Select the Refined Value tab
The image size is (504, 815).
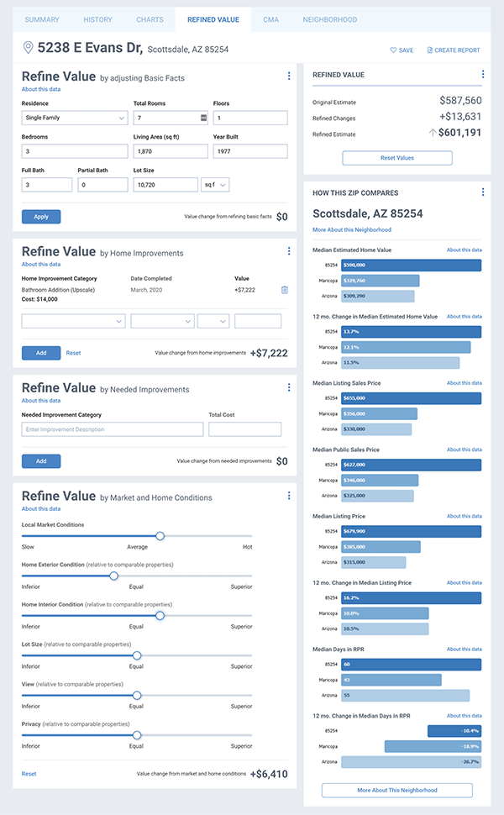(213, 20)
